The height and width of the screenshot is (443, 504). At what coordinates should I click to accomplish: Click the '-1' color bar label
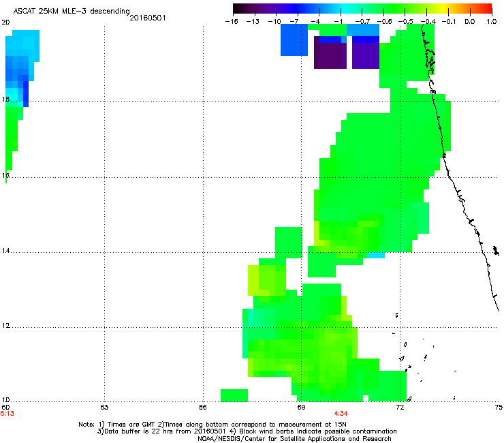click(x=338, y=22)
